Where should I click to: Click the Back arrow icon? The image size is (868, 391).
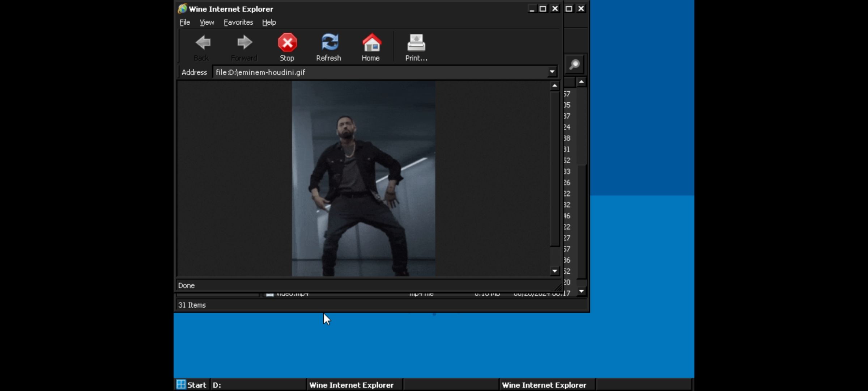(203, 43)
